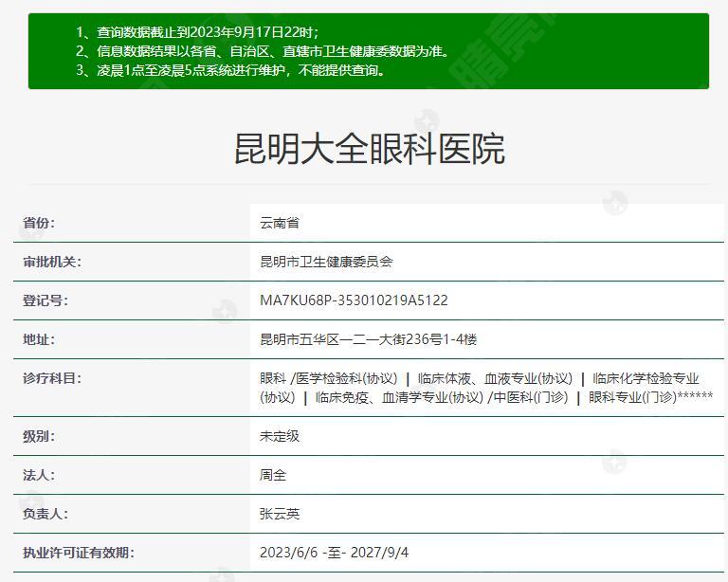Screen dimensions: 728x582
Task: Select the value 未定级
Action: [280, 436]
